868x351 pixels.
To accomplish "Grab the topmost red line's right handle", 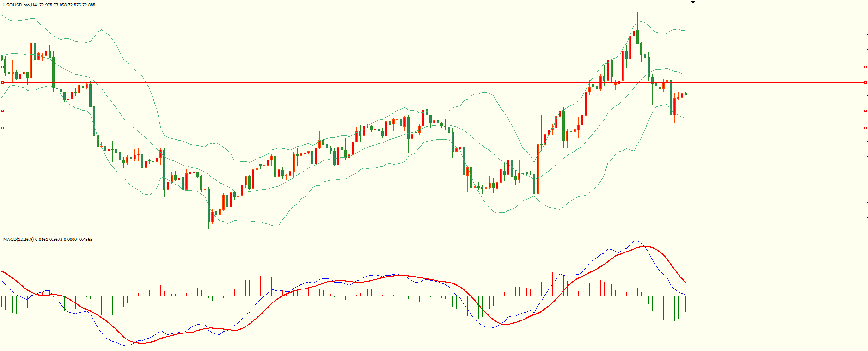I will pos(865,67).
